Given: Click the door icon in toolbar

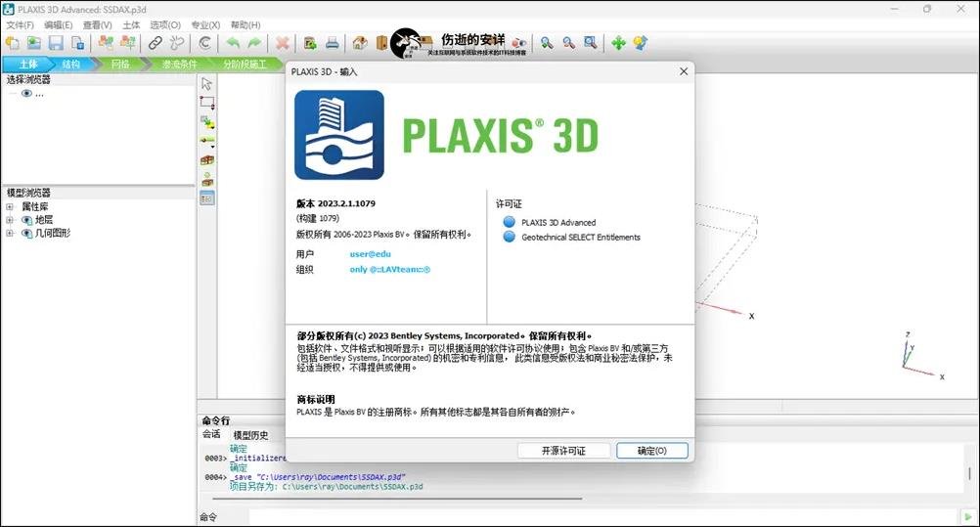Looking at the screenshot, I should 381,43.
